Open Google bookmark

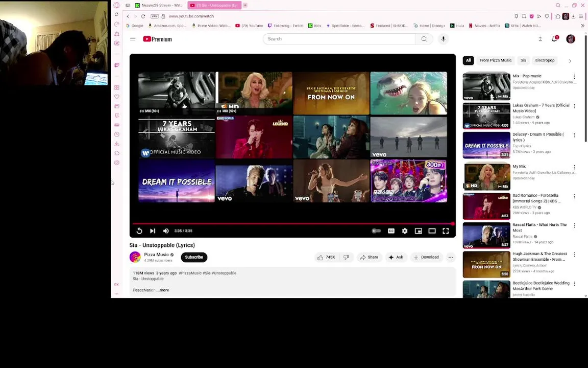[135, 26]
